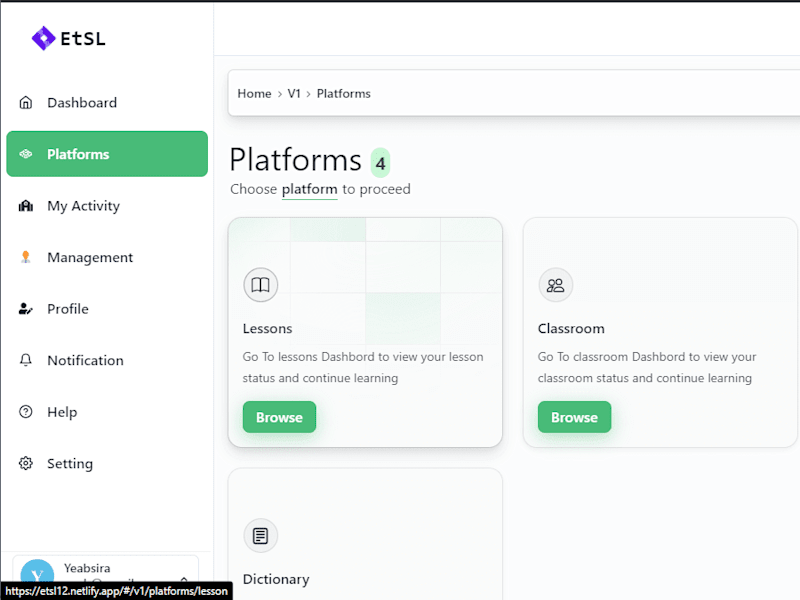800x600 pixels.
Task: Click the Platforms sidebar icon
Action: click(x=26, y=154)
